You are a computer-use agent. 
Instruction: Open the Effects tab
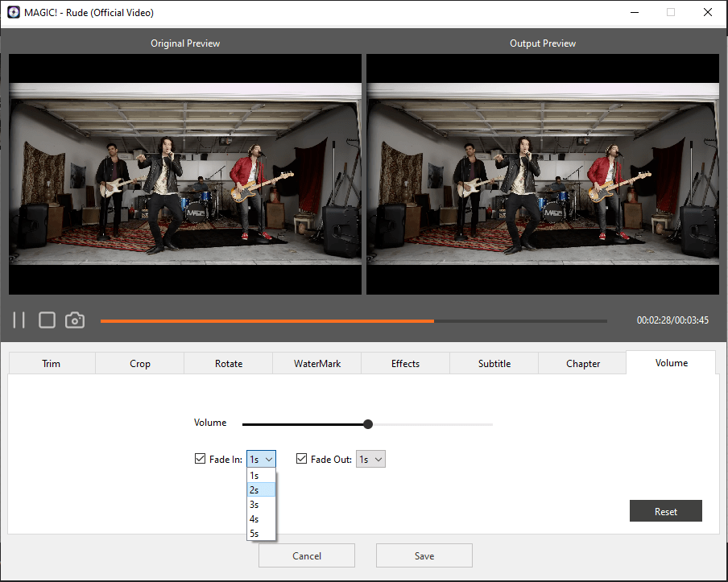click(x=405, y=364)
